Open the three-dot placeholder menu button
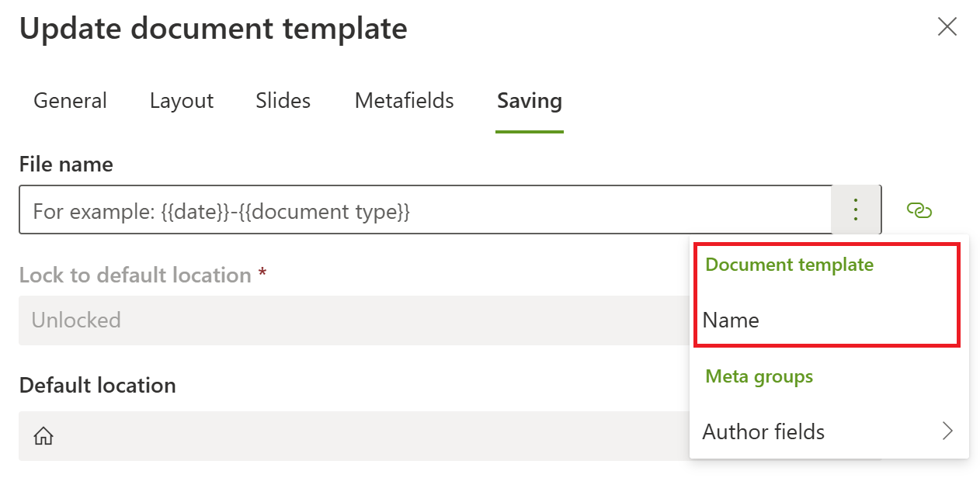The height and width of the screenshot is (478, 980). click(856, 210)
